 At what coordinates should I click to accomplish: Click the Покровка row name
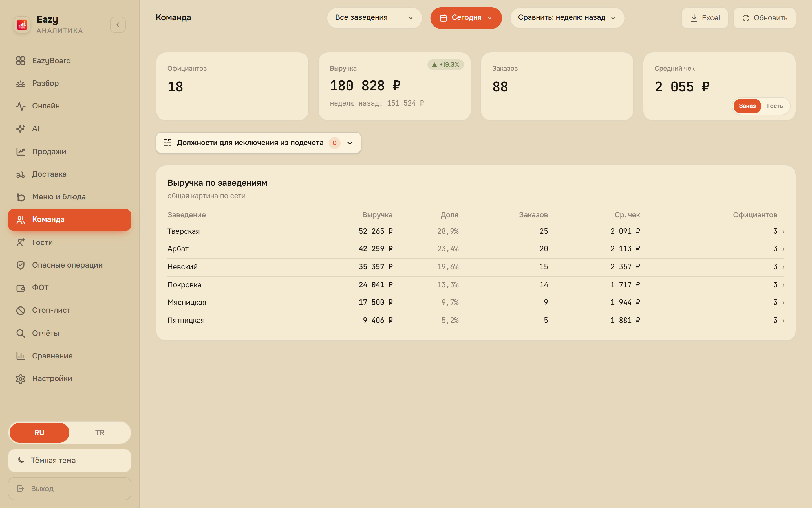tap(184, 285)
